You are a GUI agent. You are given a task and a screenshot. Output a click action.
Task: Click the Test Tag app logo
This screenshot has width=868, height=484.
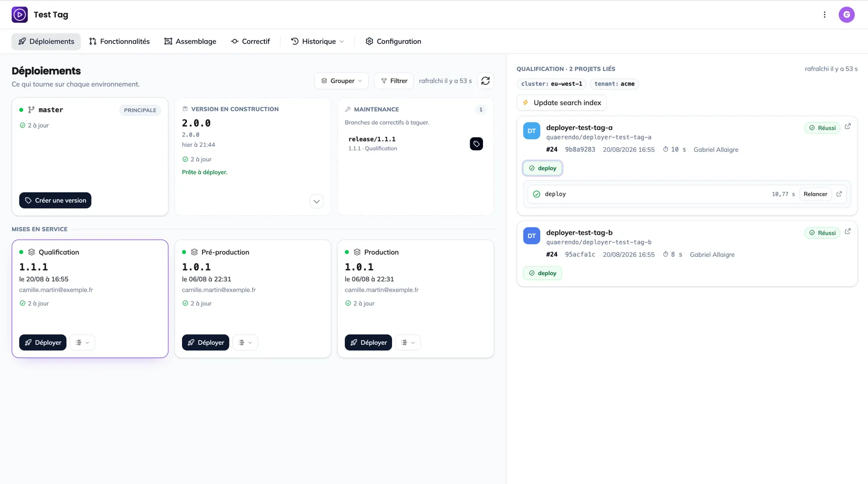coord(20,15)
